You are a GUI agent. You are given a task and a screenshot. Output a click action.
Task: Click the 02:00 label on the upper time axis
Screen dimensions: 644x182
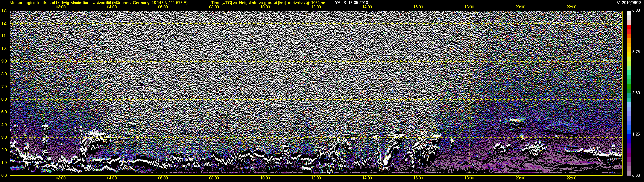tap(61, 7)
